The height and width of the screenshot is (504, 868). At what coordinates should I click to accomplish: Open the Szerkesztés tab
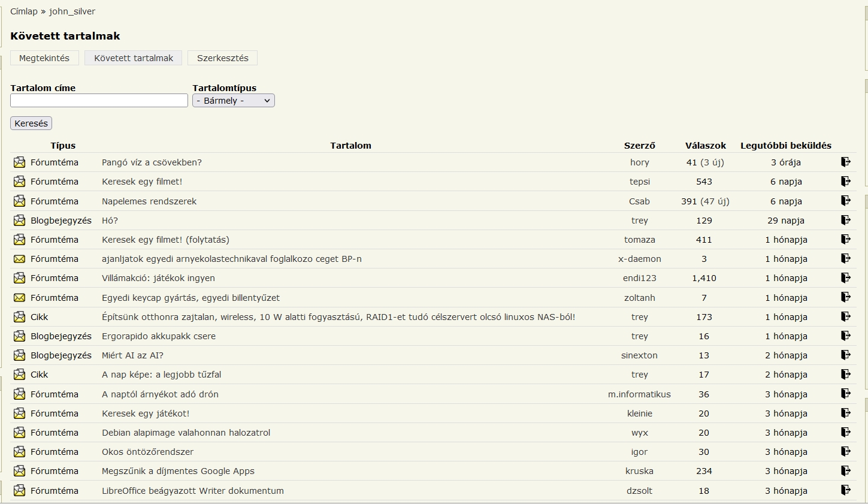tap(223, 58)
